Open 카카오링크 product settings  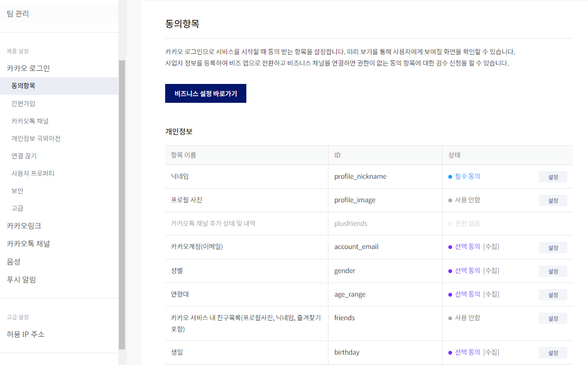pyautogui.click(x=24, y=225)
